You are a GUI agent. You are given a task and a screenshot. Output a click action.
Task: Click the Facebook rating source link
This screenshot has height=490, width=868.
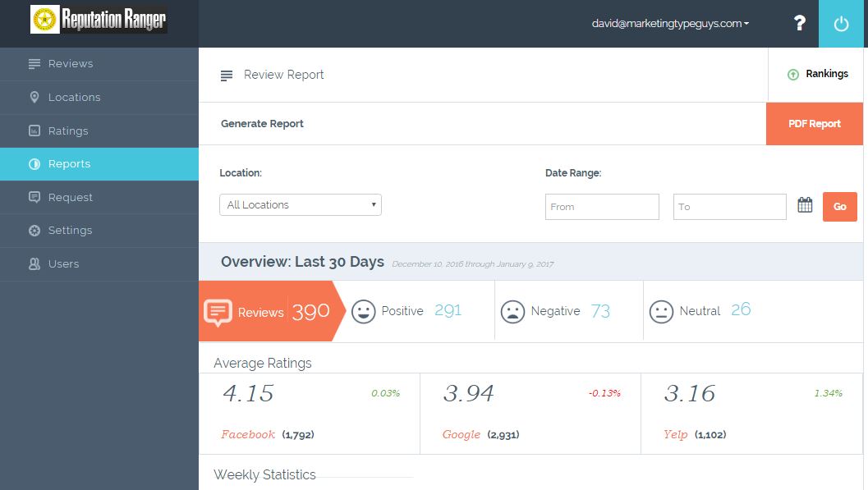click(248, 435)
